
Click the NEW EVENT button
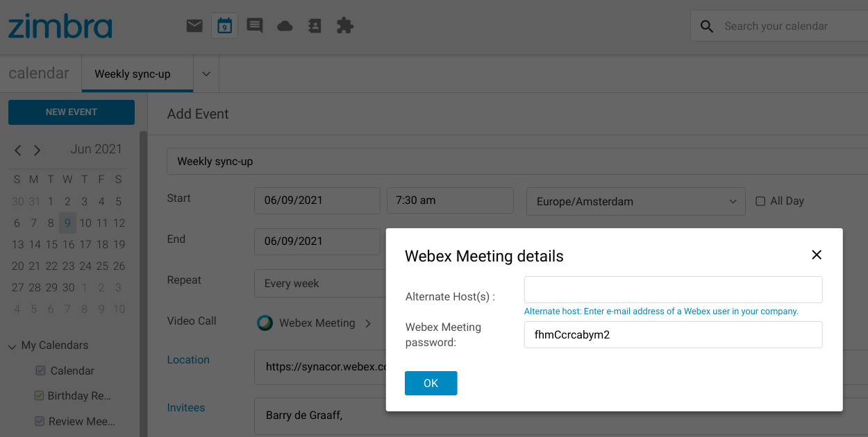point(72,112)
